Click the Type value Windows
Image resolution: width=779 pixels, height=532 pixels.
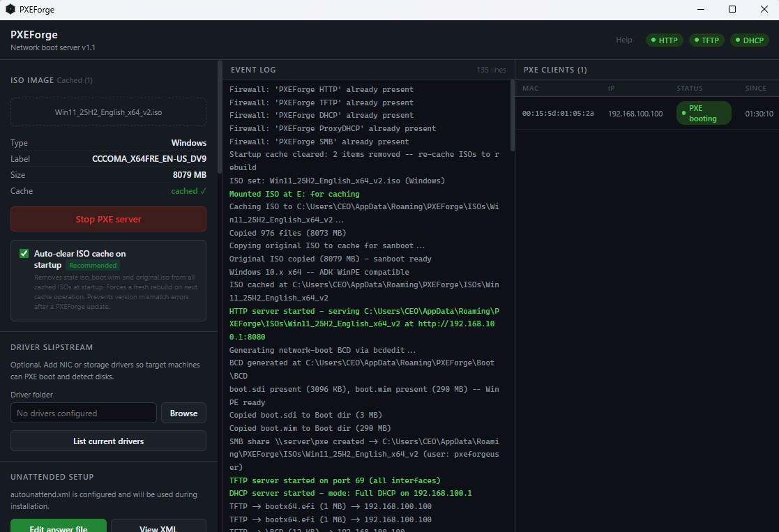point(189,142)
